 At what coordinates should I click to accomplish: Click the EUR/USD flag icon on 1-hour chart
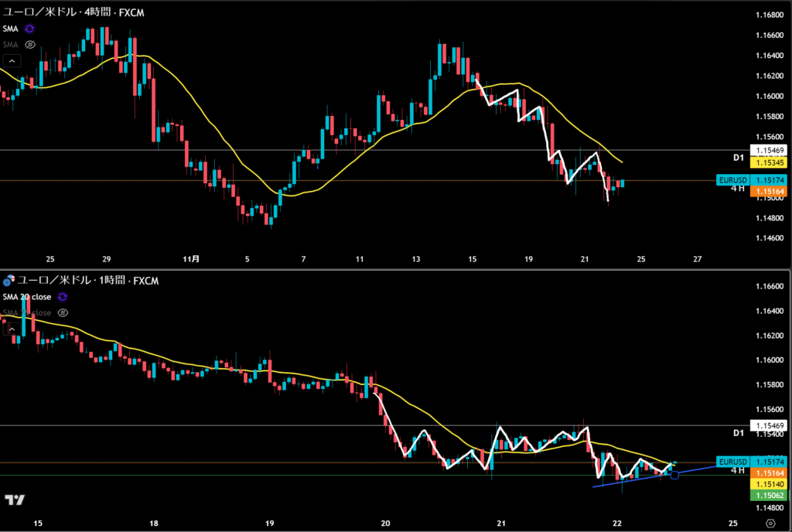pyautogui.click(x=9, y=280)
